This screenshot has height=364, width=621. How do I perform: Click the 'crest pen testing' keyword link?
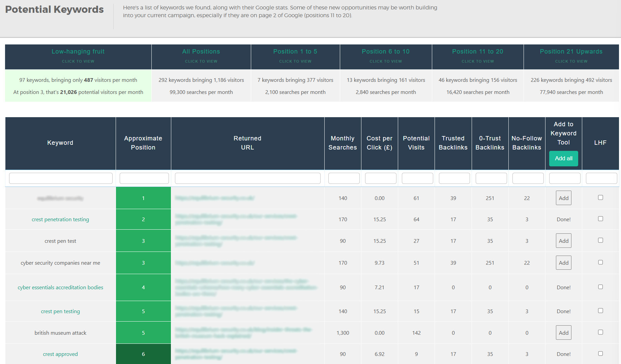60,311
